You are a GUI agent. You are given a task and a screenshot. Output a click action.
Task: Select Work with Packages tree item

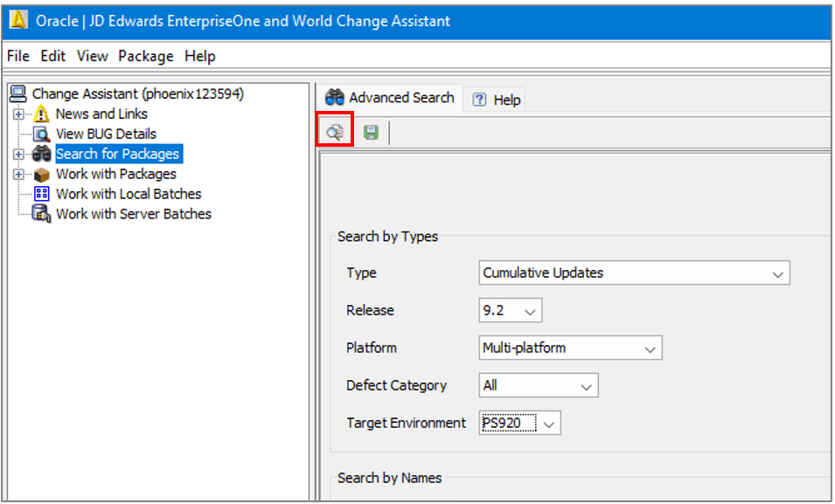116,174
